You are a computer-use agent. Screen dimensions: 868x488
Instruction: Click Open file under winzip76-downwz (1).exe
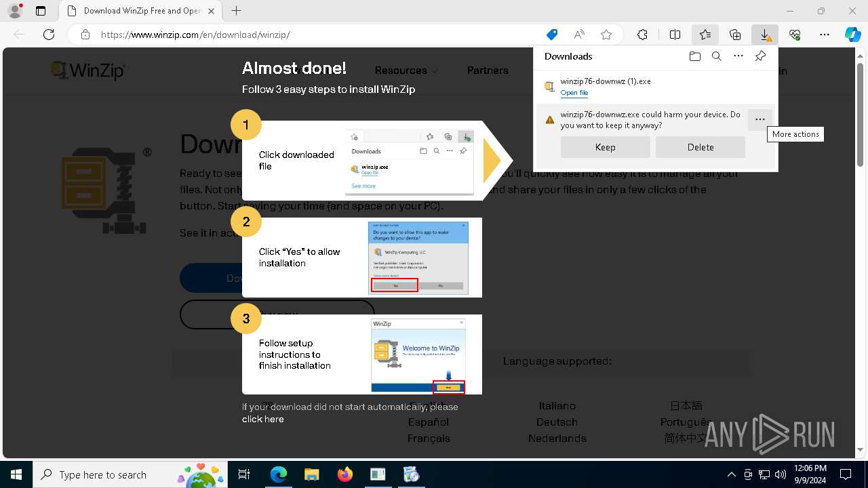pyautogui.click(x=574, y=93)
